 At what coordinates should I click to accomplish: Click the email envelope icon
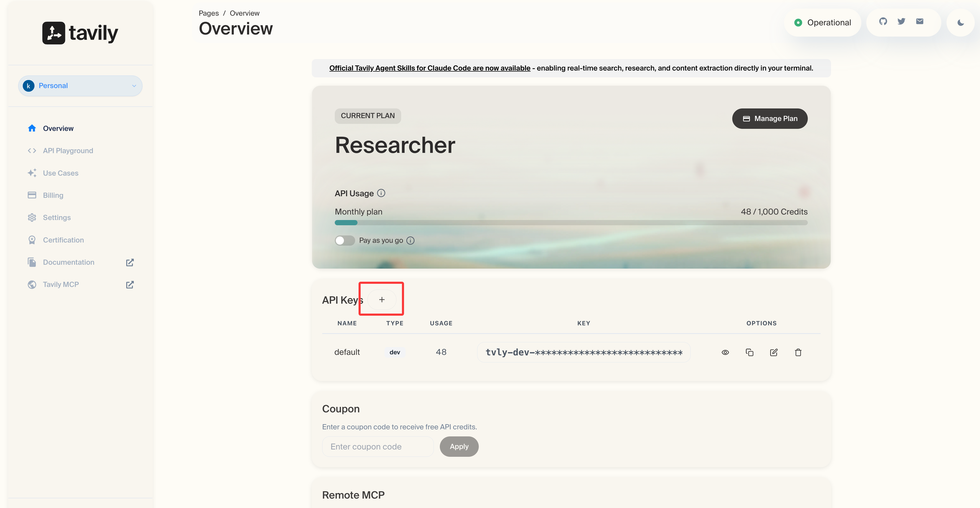click(920, 21)
